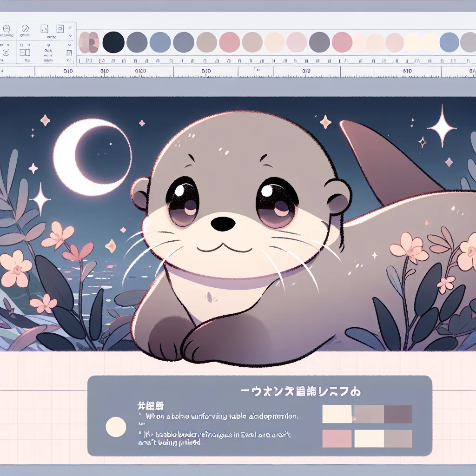The width and height of the screenshot is (476, 476).
Task: Select the pink swatch in the info panel
Action: 337,438
